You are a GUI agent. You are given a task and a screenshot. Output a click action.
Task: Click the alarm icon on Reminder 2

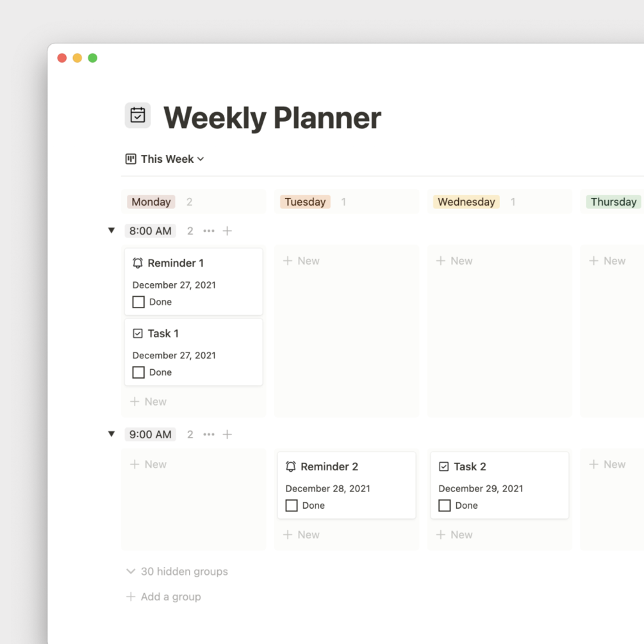290,466
